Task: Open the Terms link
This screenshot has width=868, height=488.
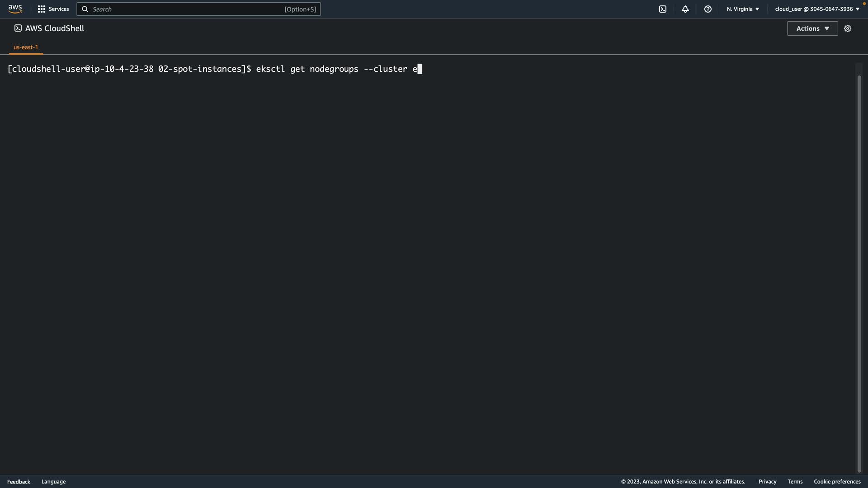Action: point(795,482)
